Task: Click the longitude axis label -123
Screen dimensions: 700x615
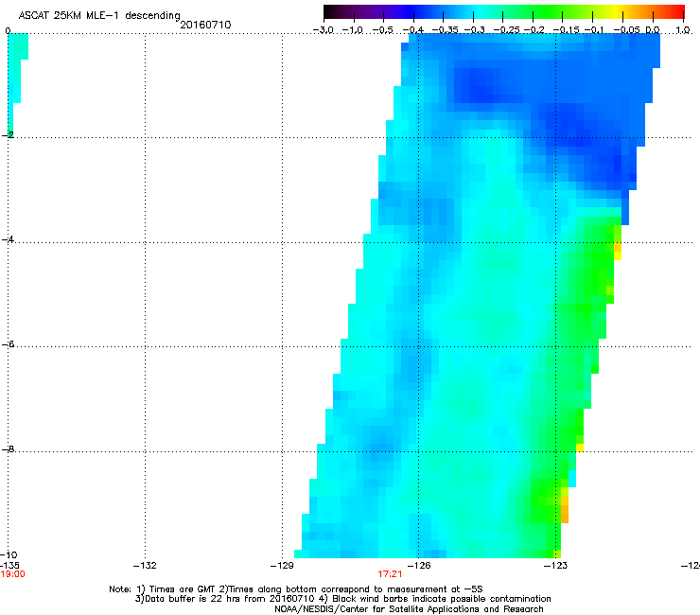Action: (555, 566)
